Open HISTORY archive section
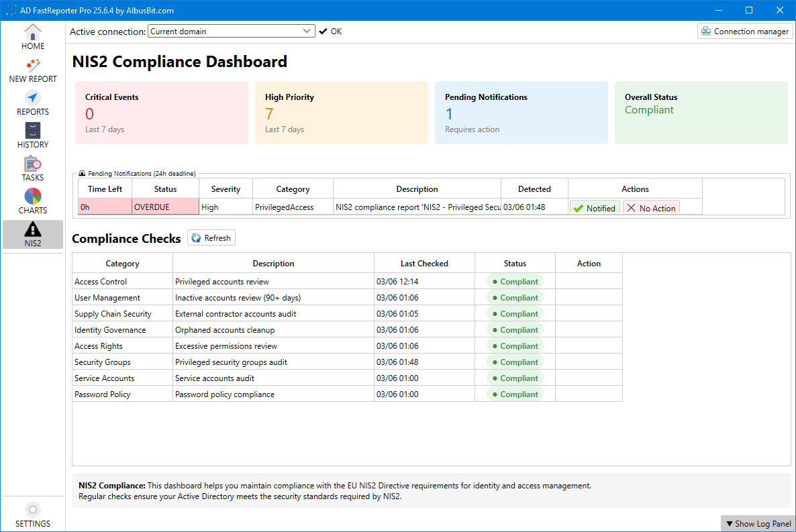This screenshot has height=532, width=796. click(x=32, y=136)
